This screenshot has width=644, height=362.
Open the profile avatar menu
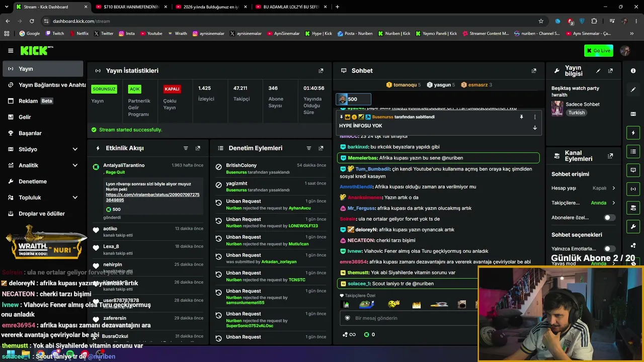(625, 51)
